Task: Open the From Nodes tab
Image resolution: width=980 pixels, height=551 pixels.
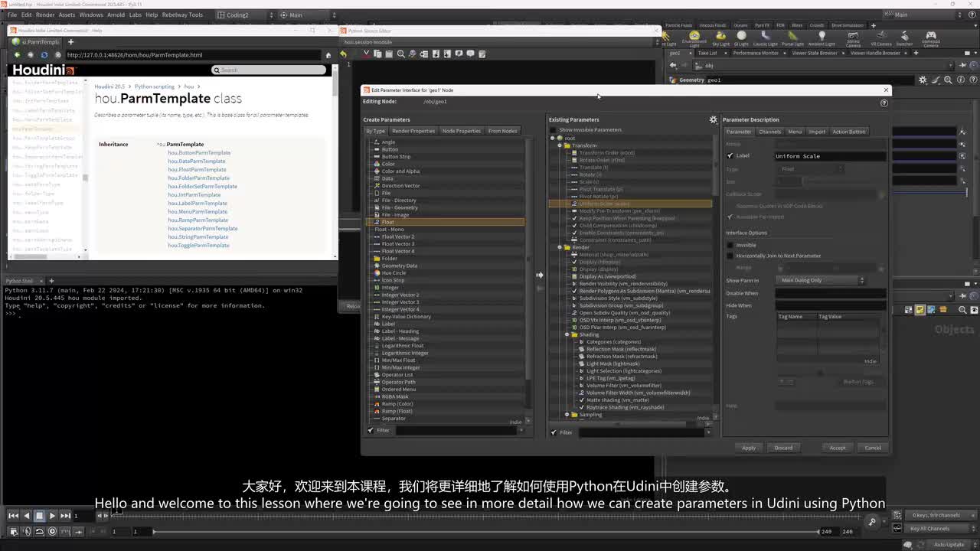Action: tap(502, 131)
